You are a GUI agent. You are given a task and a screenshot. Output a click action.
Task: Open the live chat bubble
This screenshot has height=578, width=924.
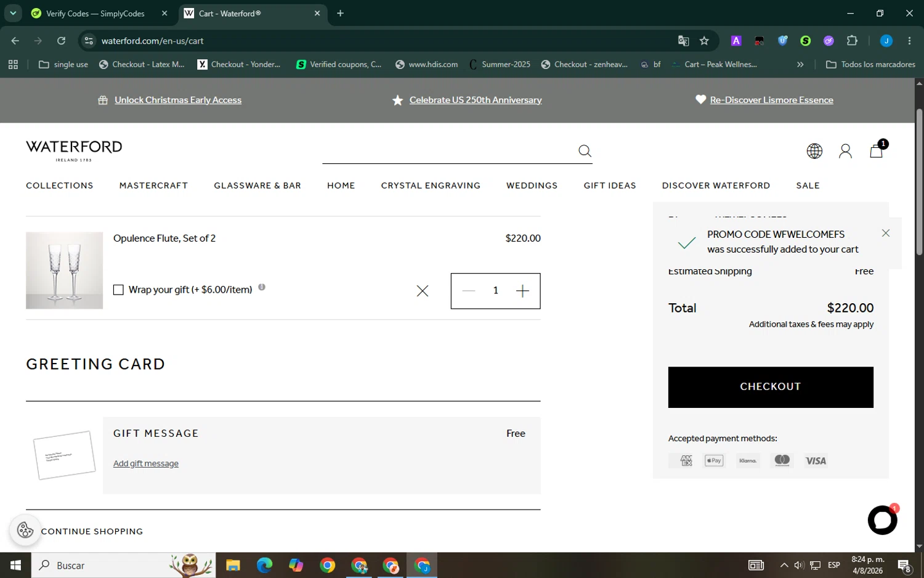[x=882, y=520]
